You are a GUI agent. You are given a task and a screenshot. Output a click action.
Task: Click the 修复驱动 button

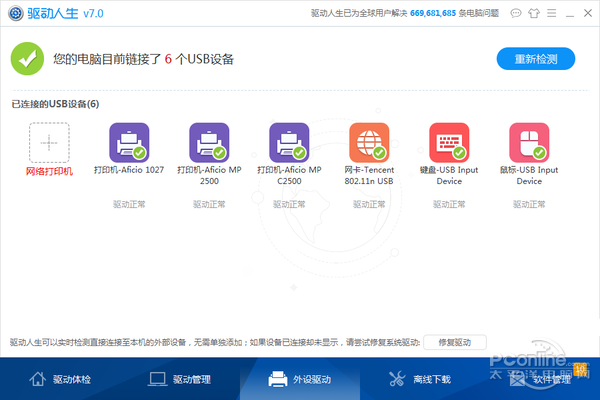click(455, 342)
